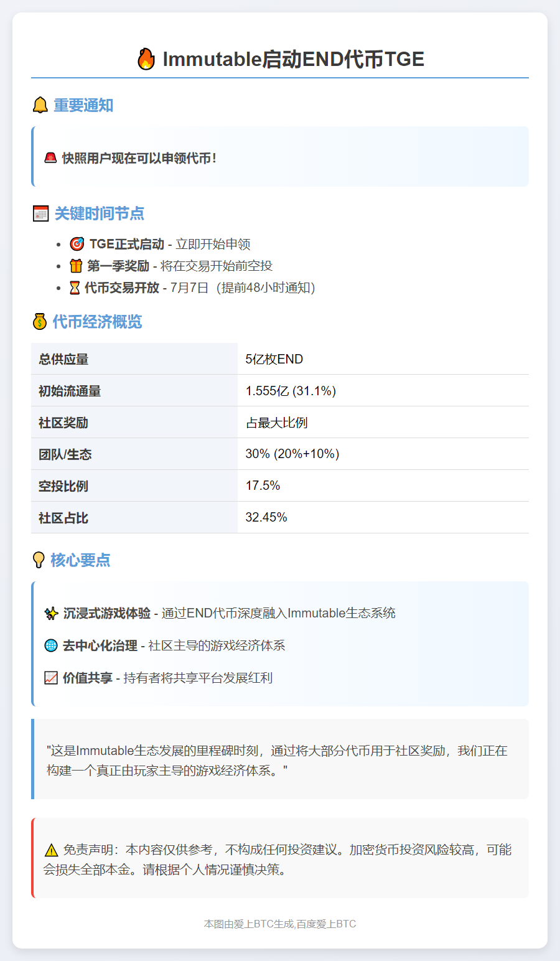Image resolution: width=560 pixels, height=961 pixels.
Task: Click the disclaimer text starting 免责声明
Action: point(278,860)
